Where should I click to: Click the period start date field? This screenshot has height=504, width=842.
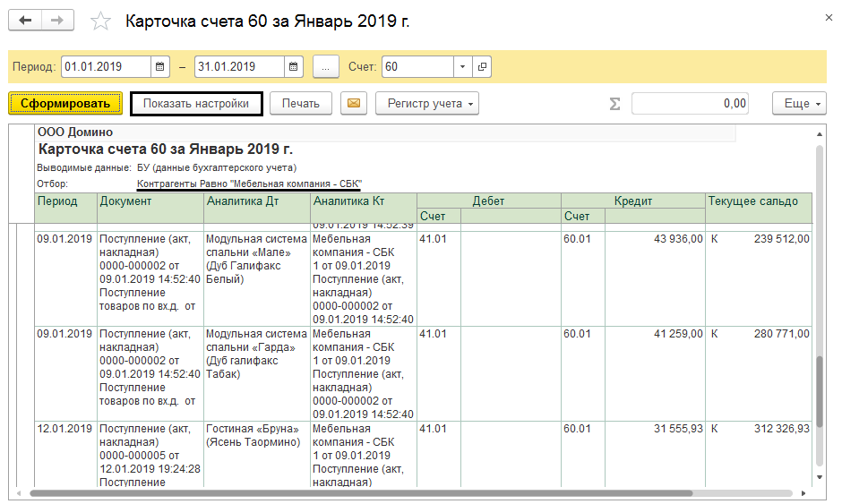[x=105, y=67]
